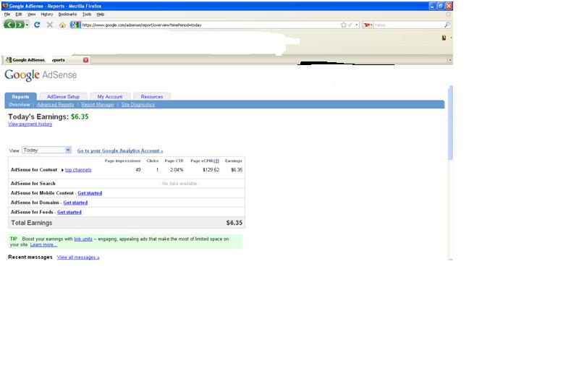Open the Tools menu

(87, 14)
